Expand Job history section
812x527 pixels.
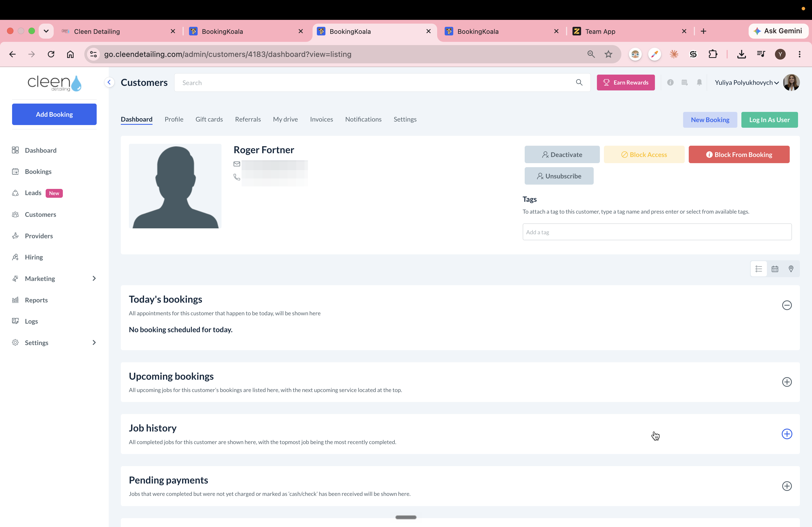[x=787, y=434]
